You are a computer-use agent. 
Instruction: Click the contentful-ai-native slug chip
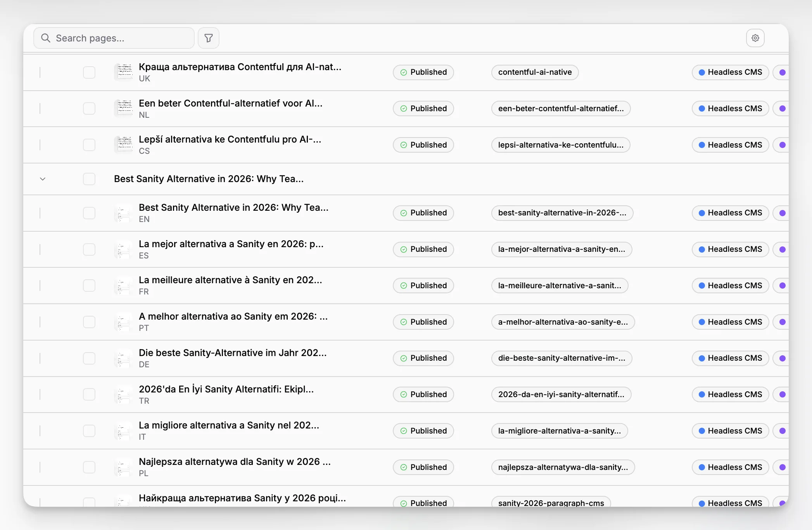[x=535, y=72]
